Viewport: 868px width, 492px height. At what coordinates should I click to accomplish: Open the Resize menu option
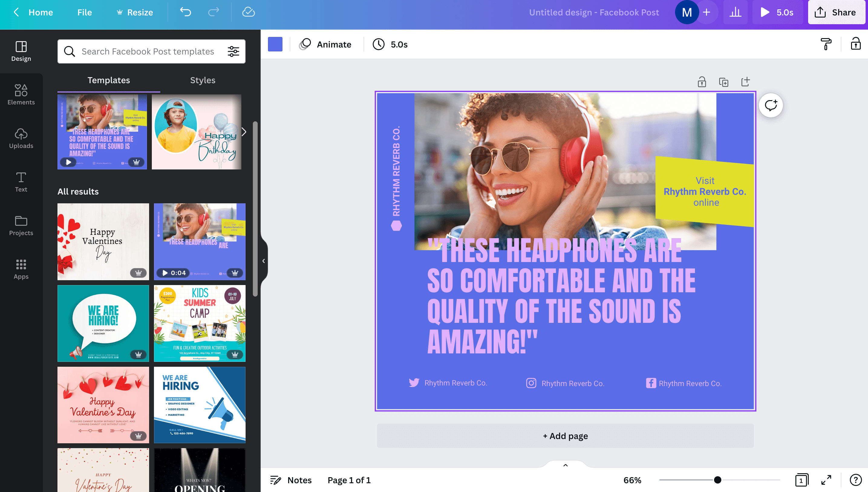tap(139, 12)
